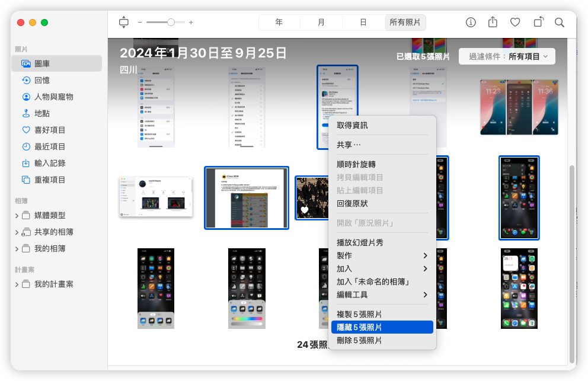The image size is (588, 381).
Task: Click the 我的相簿 row
Action: pos(57,249)
